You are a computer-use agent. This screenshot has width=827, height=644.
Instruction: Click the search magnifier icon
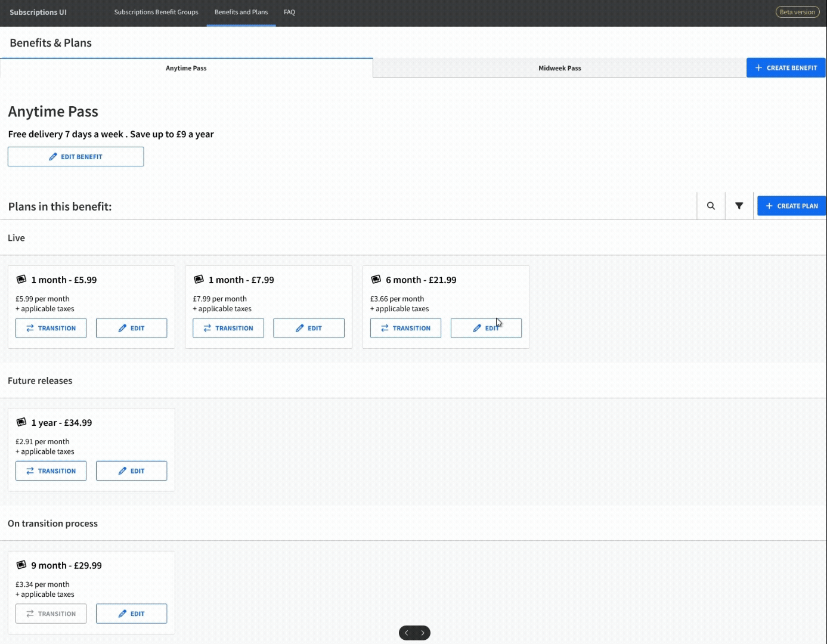coord(711,206)
